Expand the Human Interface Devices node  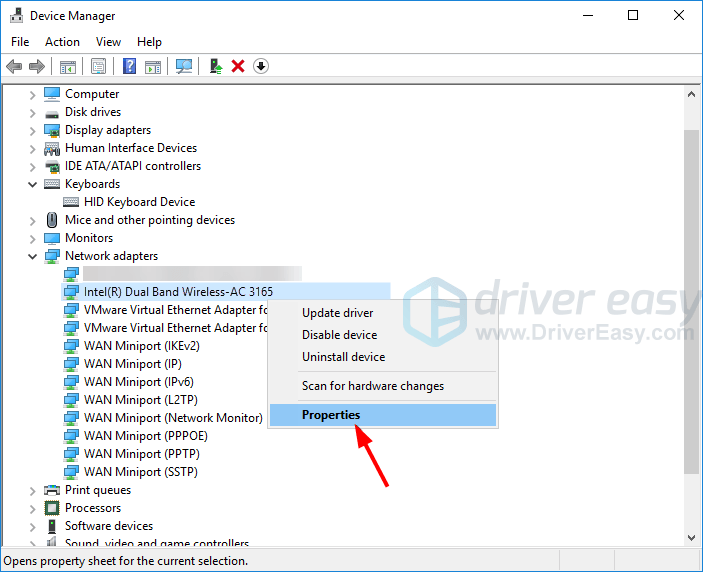pos(32,149)
